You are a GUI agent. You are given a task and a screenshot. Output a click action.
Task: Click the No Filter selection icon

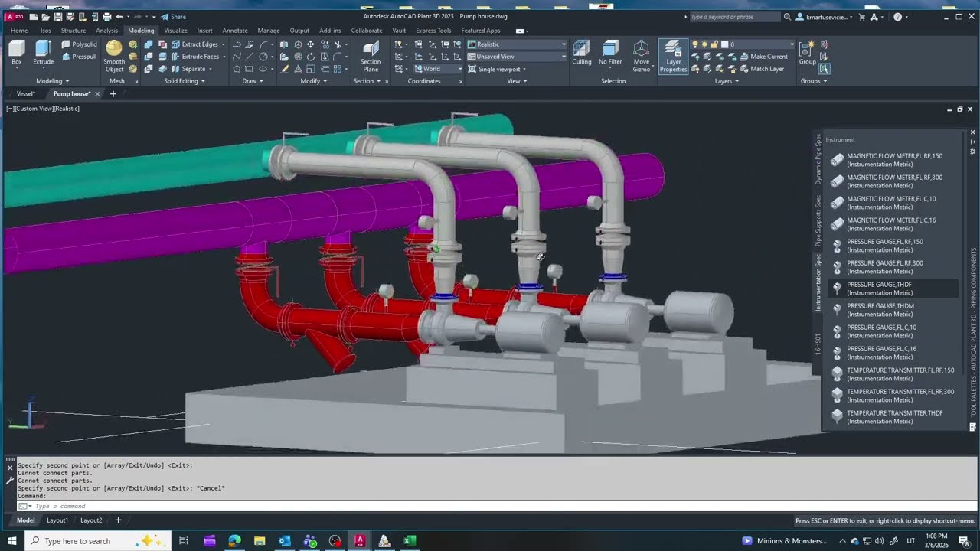[x=610, y=54]
